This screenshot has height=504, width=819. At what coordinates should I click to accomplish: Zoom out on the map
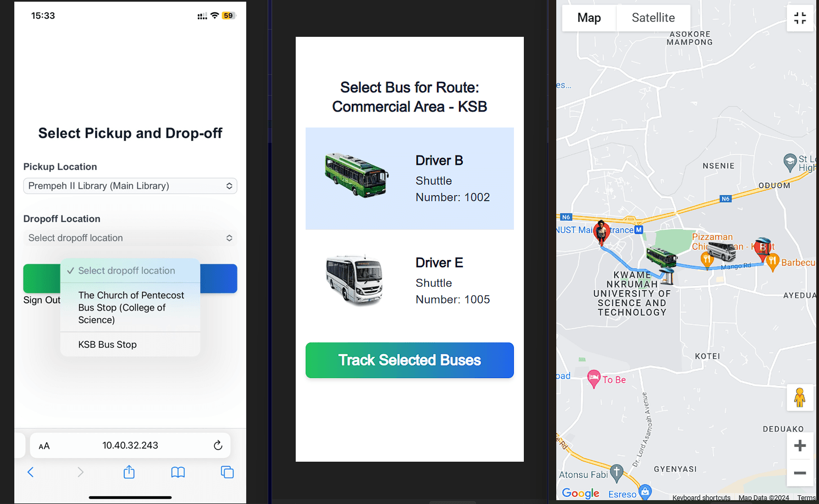(x=800, y=473)
